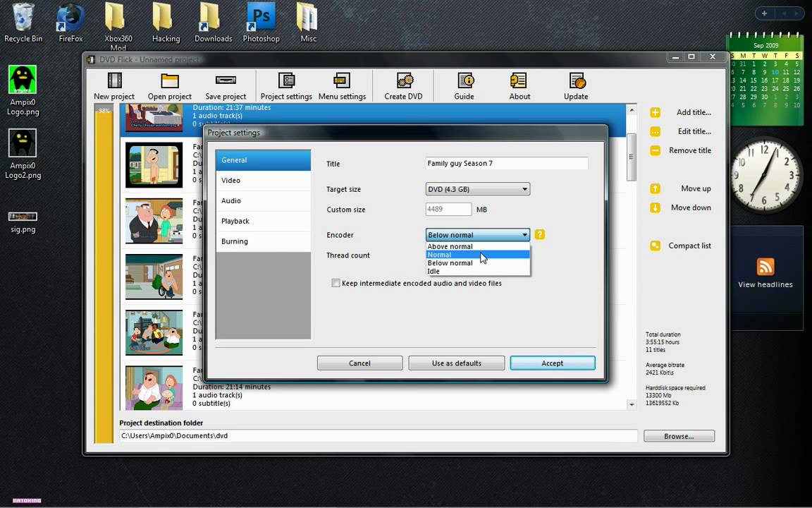This screenshot has height=508, width=812.
Task: Click the New project toolbar icon
Action: coord(114,81)
